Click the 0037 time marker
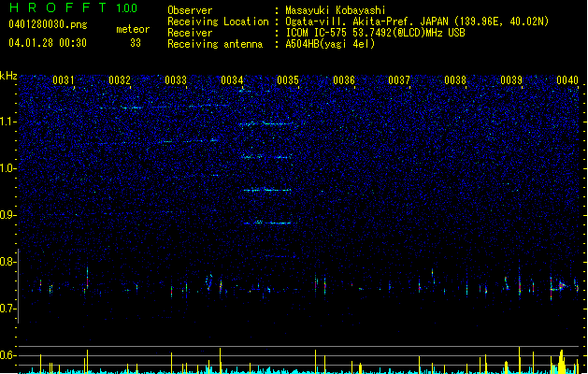This screenshot has height=374, width=588. 399,79
